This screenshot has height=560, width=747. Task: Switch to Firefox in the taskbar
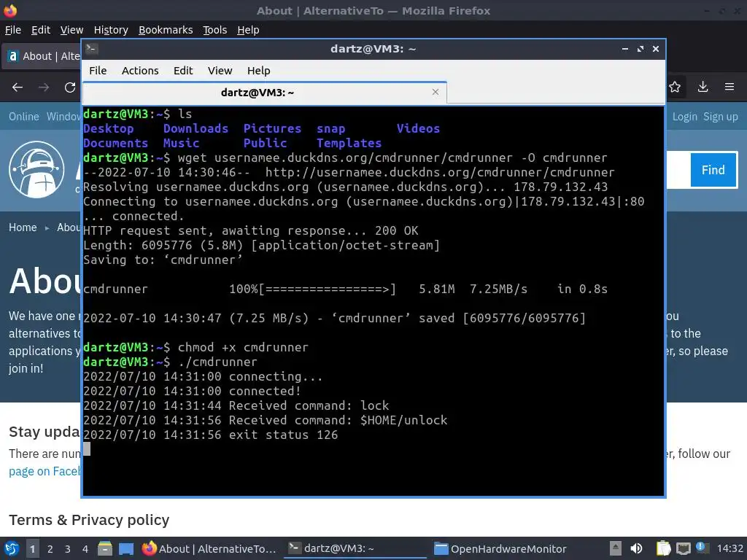(x=209, y=548)
